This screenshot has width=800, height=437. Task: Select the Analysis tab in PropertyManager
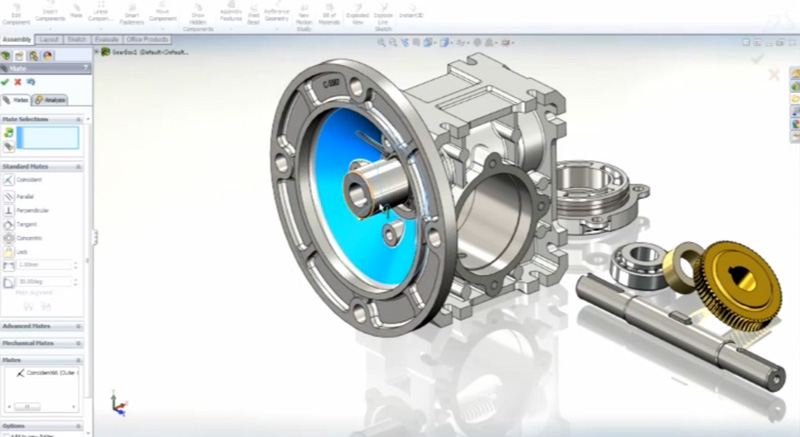point(50,100)
